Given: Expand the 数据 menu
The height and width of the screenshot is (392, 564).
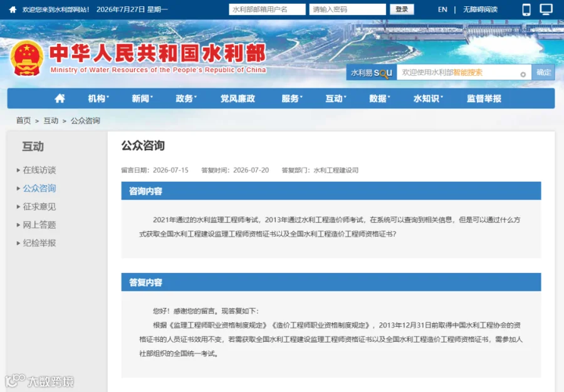Looking at the screenshot, I should pos(380,98).
